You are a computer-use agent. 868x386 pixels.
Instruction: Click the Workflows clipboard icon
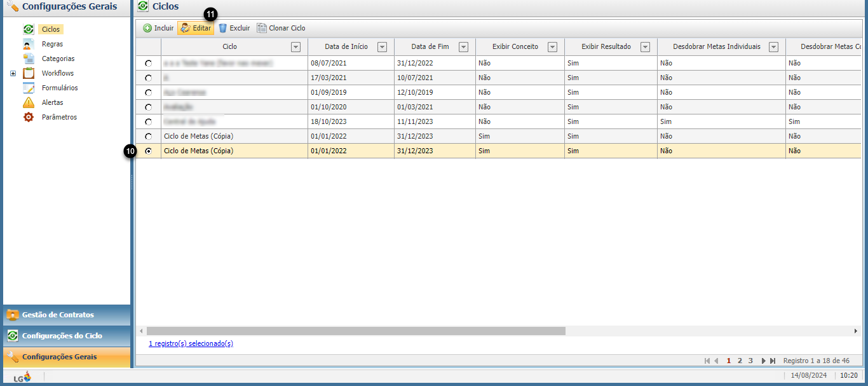(29, 73)
